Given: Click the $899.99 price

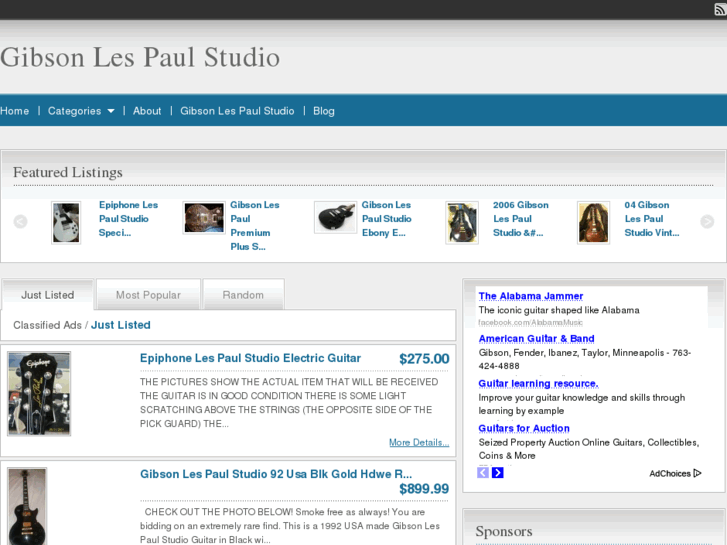Looking at the screenshot, I should 424,488.
